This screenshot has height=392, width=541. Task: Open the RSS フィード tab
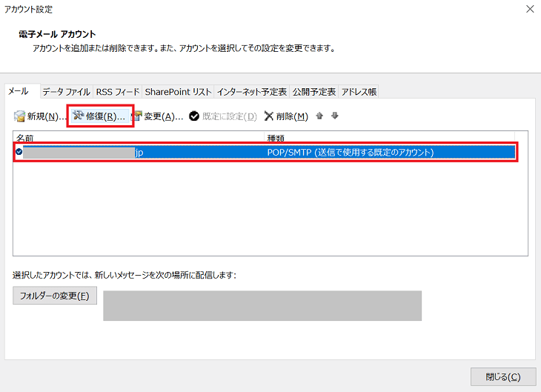click(117, 92)
